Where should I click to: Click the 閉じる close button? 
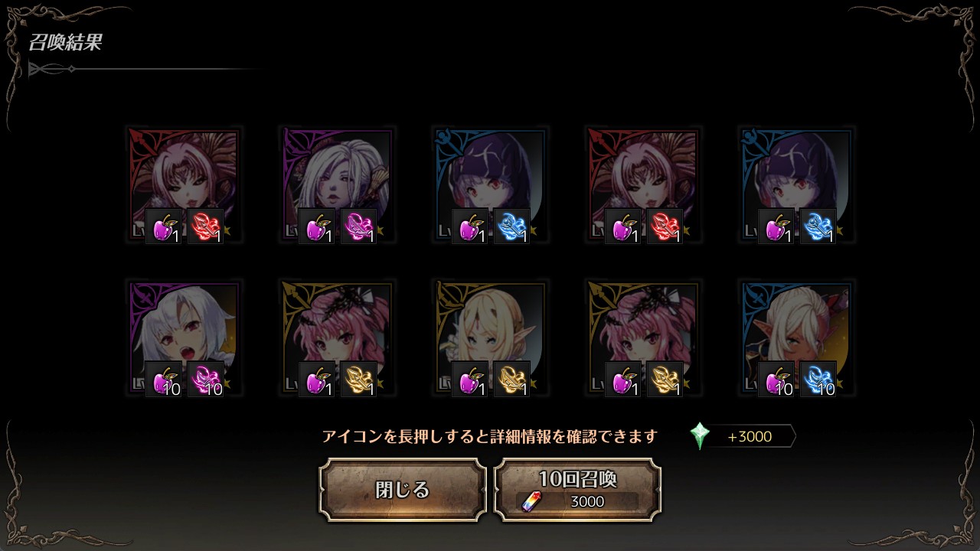point(403,490)
